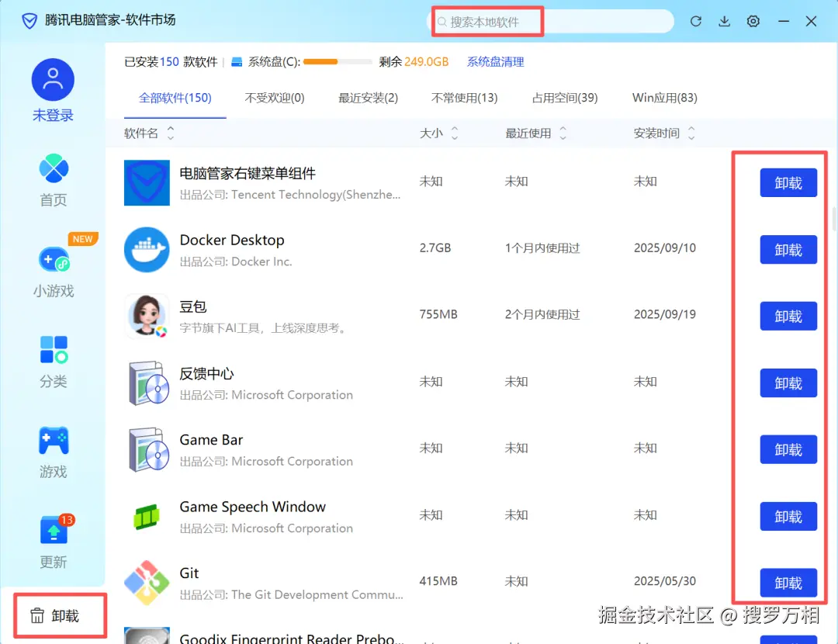Click the Docker Desktop whale icon
This screenshot has width=838, height=644.
(147, 250)
